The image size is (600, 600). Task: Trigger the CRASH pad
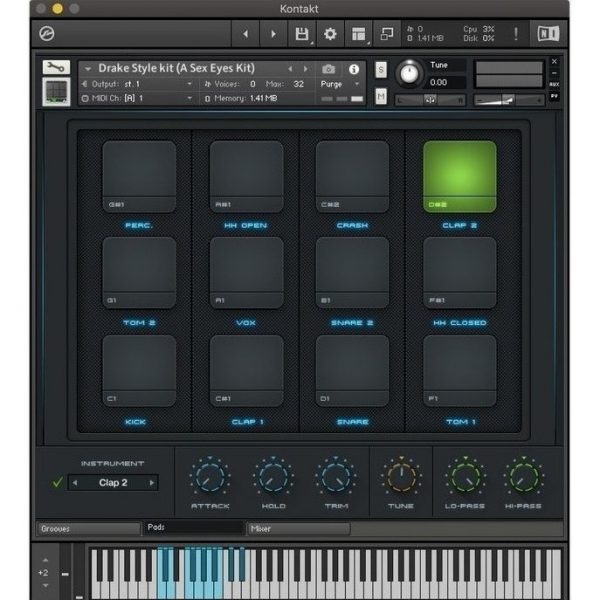[352, 176]
